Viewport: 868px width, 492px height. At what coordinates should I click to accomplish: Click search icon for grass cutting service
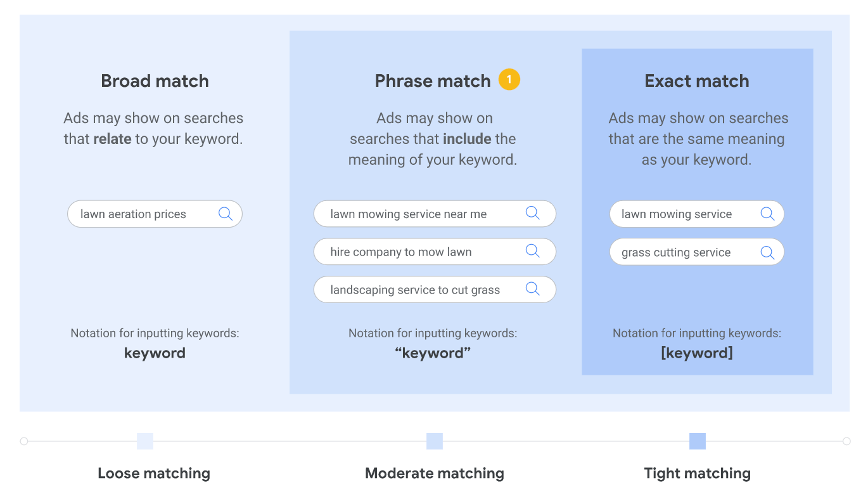click(x=767, y=252)
